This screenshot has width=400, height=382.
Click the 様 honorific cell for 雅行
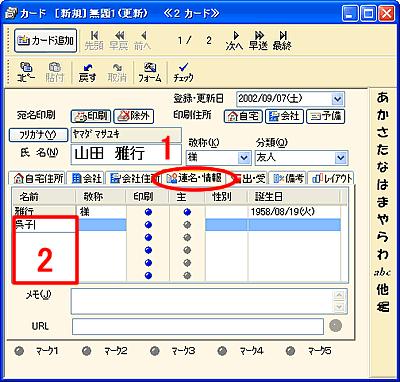tap(101, 212)
